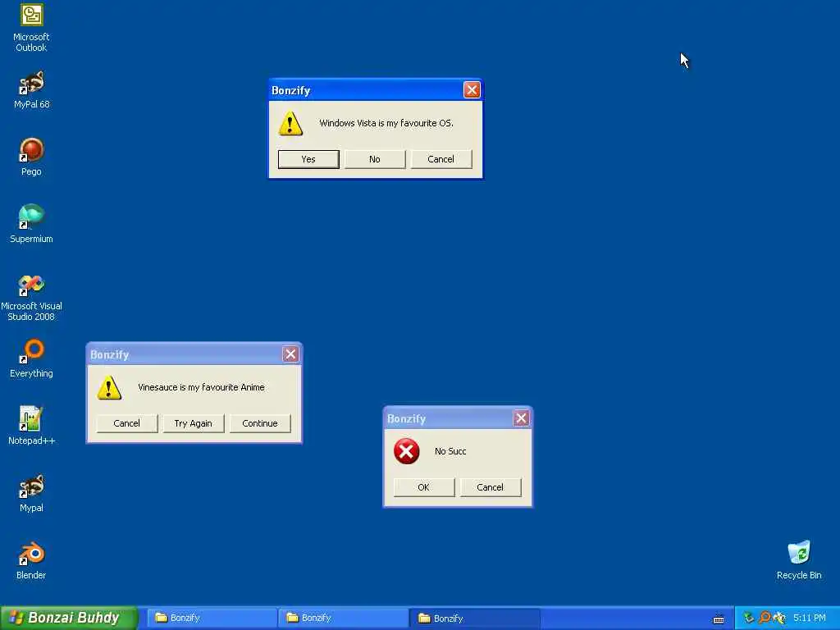840x630 pixels.
Task: Select the Supermium browser shortcut
Action: point(31,224)
